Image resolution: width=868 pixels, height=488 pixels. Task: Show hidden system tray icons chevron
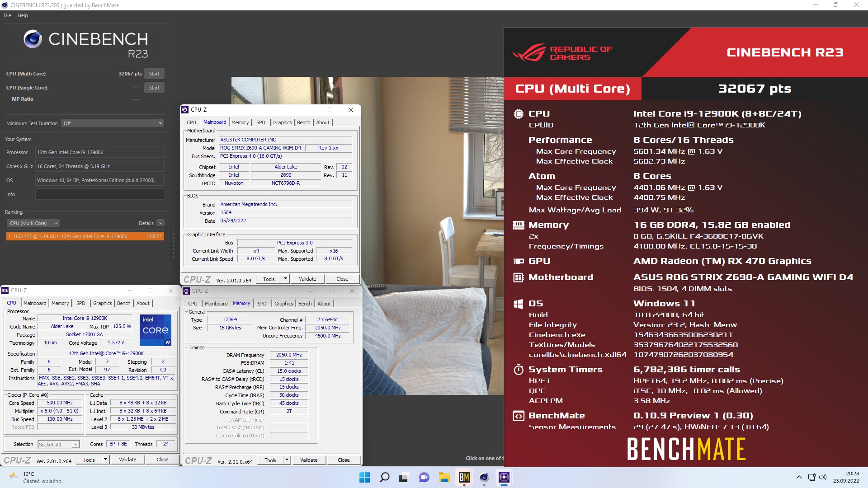tap(799, 477)
